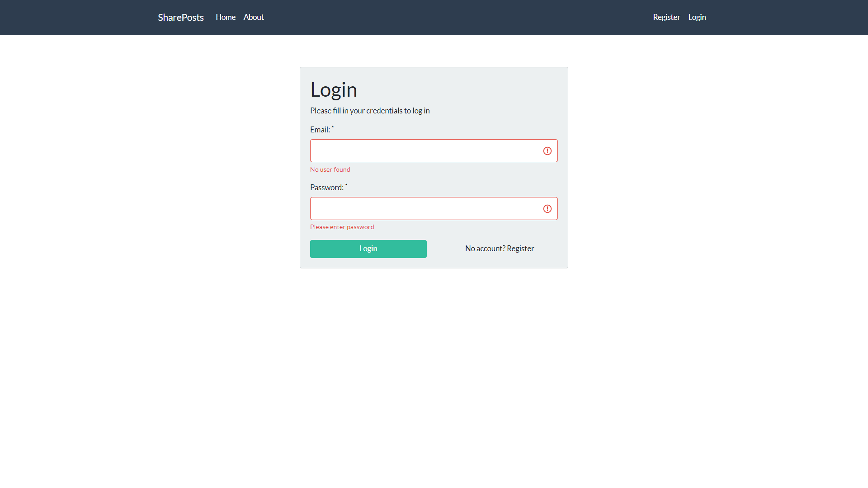The height and width of the screenshot is (488, 868).
Task: Click the Login button to submit
Action: coord(368,249)
